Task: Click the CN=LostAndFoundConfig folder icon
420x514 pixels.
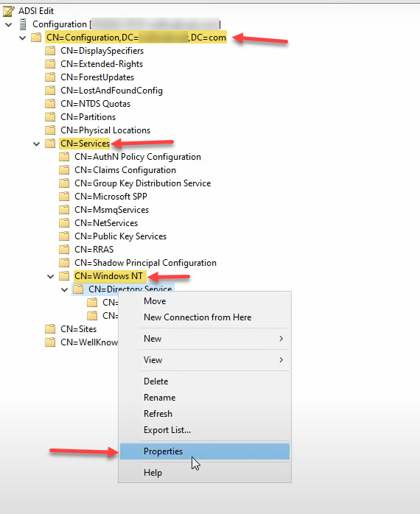Action: point(50,91)
